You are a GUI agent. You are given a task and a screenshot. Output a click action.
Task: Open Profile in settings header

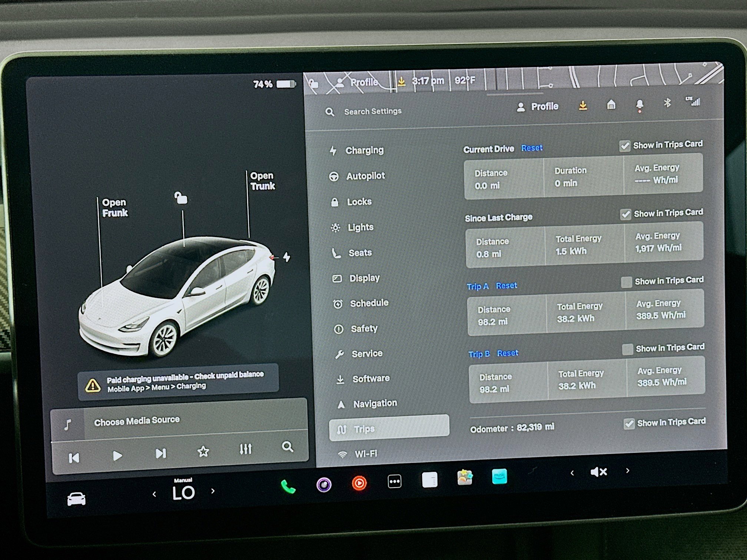point(537,107)
